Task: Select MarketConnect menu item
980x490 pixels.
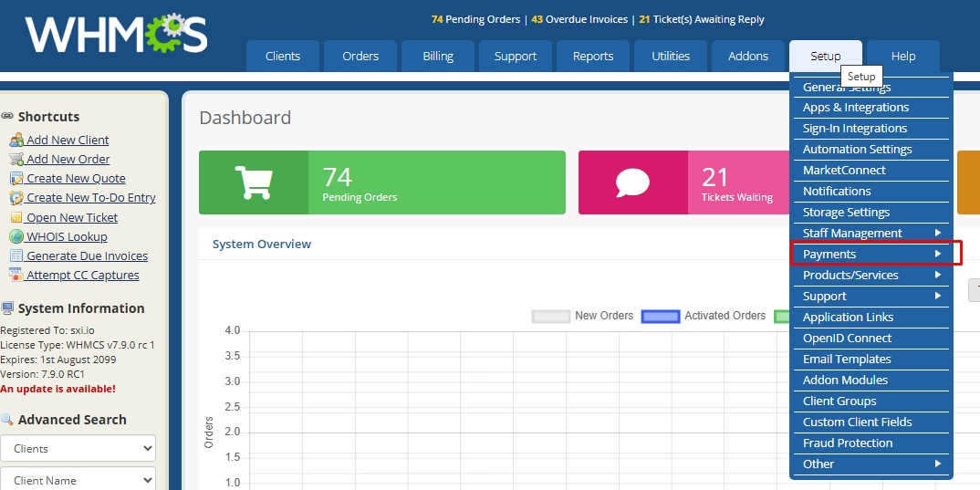Action: click(x=872, y=170)
